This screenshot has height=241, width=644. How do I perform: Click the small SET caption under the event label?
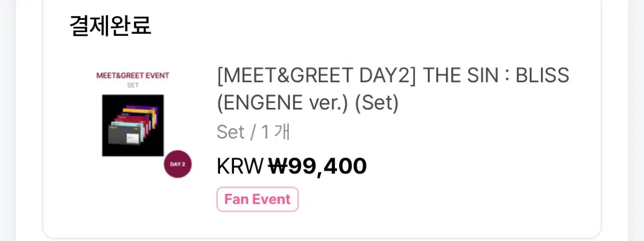click(133, 85)
